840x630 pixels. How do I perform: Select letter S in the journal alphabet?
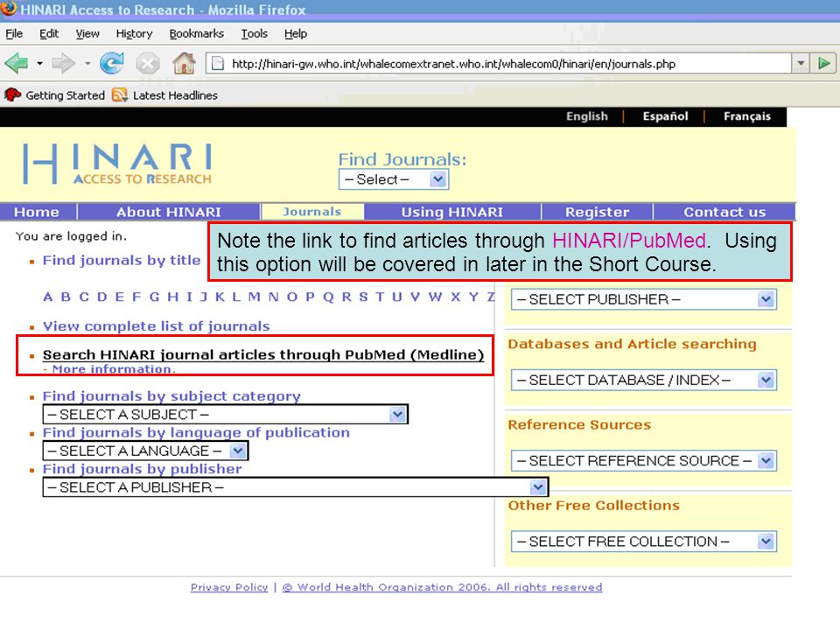pyautogui.click(x=363, y=297)
